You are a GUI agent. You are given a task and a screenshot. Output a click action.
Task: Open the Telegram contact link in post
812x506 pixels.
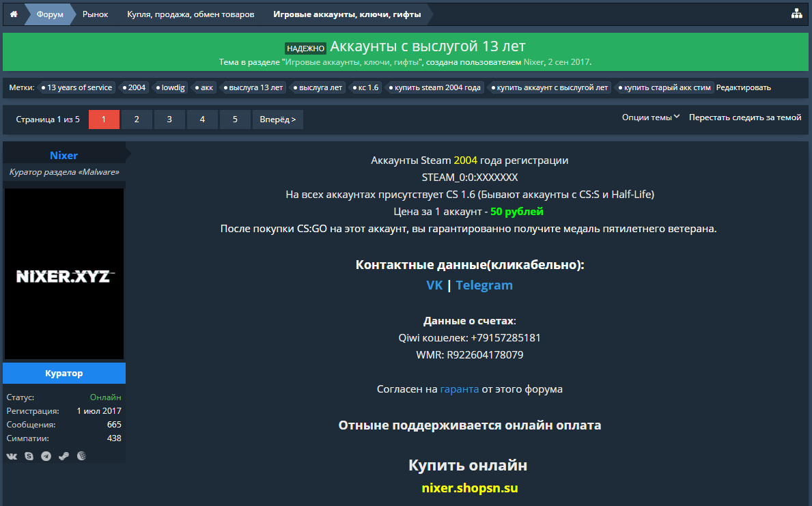484,285
